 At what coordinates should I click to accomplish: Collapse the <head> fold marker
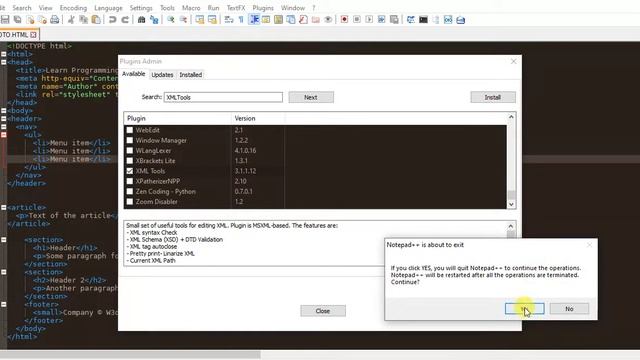tap(4, 62)
